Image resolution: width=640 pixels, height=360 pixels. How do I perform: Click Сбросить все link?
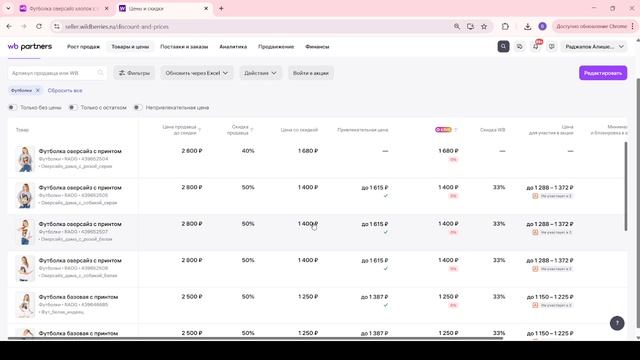[x=65, y=90]
